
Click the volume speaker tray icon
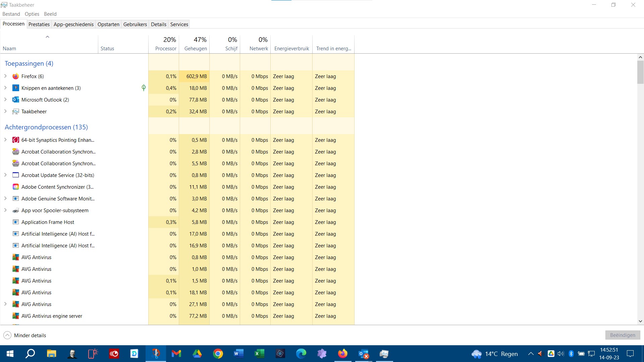tap(561, 354)
